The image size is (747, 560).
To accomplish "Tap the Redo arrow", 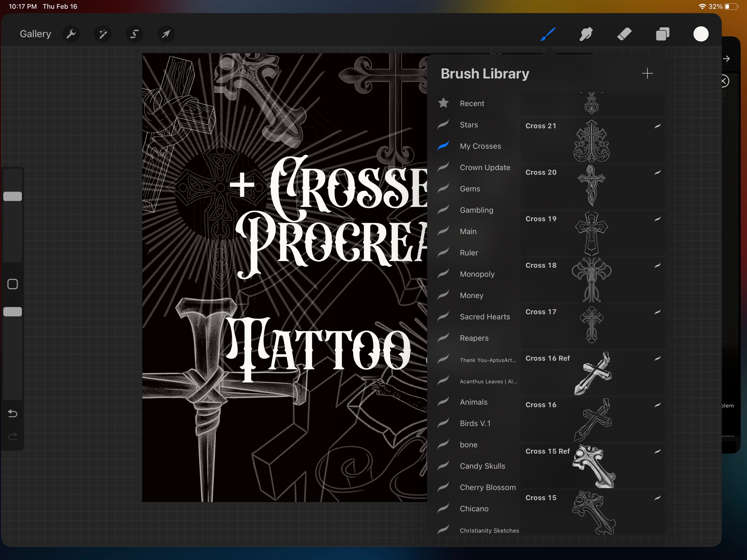I will click(13, 436).
